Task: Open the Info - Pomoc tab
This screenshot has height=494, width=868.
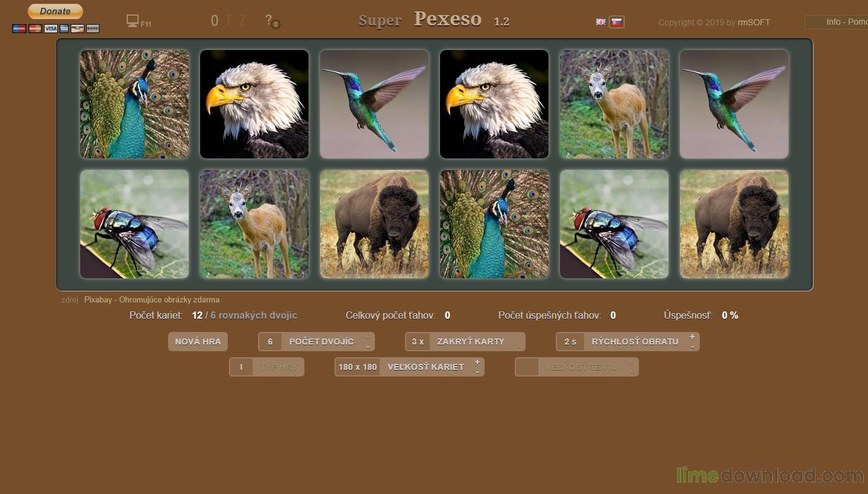Action: coord(841,22)
